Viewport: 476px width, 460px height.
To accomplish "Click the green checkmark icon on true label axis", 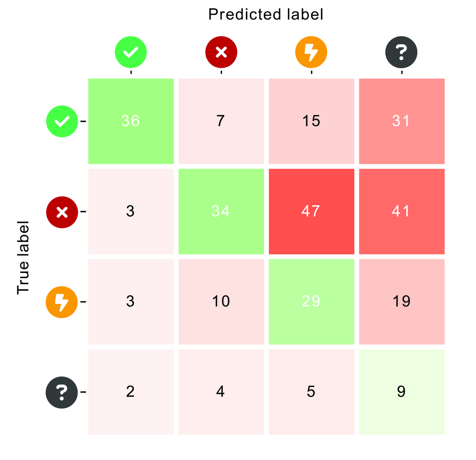I will [x=62, y=121].
